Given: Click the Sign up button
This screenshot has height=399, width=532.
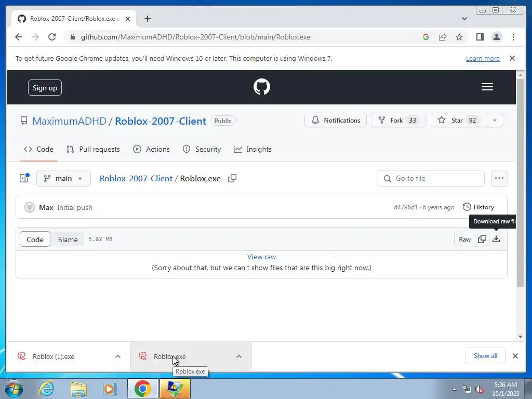Looking at the screenshot, I should pyautogui.click(x=45, y=87).
